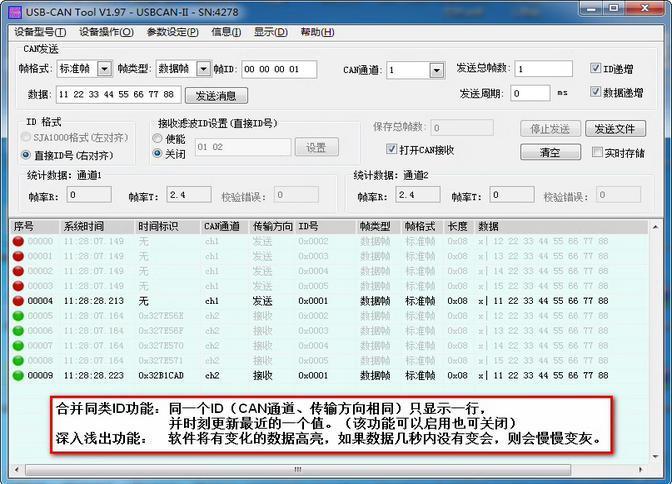Toggle the ID递增 checkbox
672x484 pixels.
pos(596,69)
